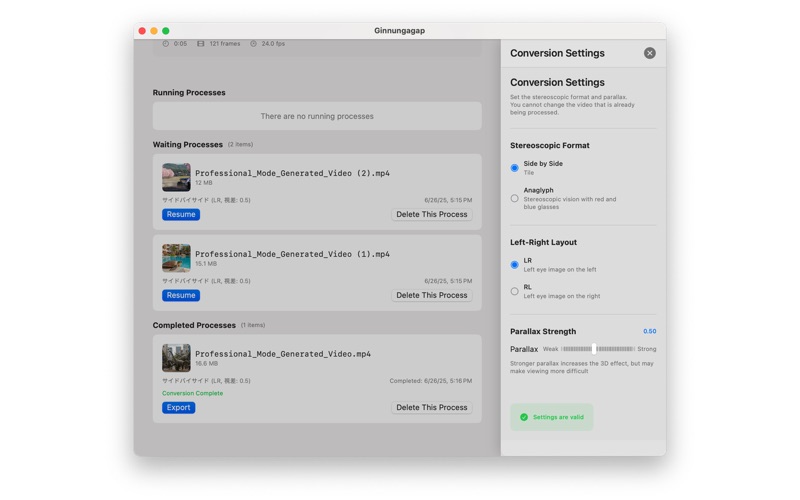Resume Professional_Mode_Generated_Video (2).mp4 process
The image size is (800, 500).
[181, 214]
